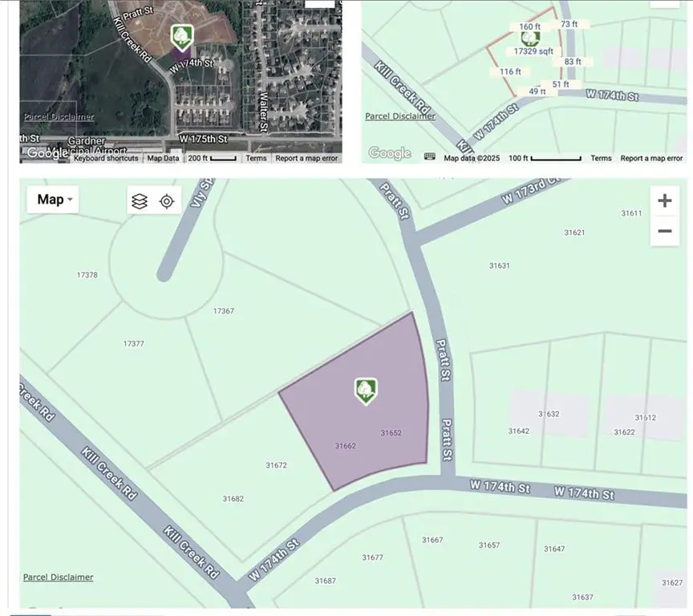This screenshot has height=616, width=693.
Task: Click the property marker on the purple parcel
Action: coord(366,391)
